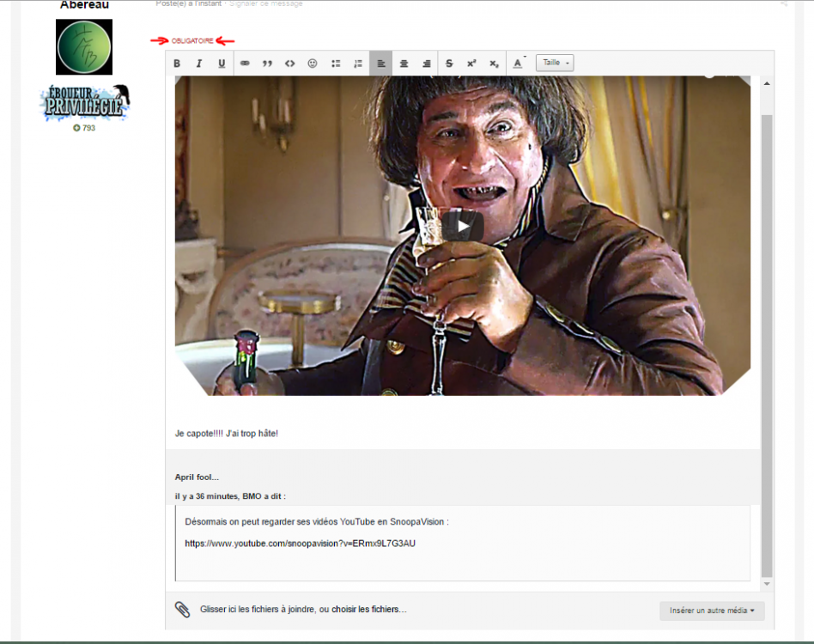814x644 pixels.
Task: Expand the Insérer un autre média menu
Action: [x=711, y=611]
